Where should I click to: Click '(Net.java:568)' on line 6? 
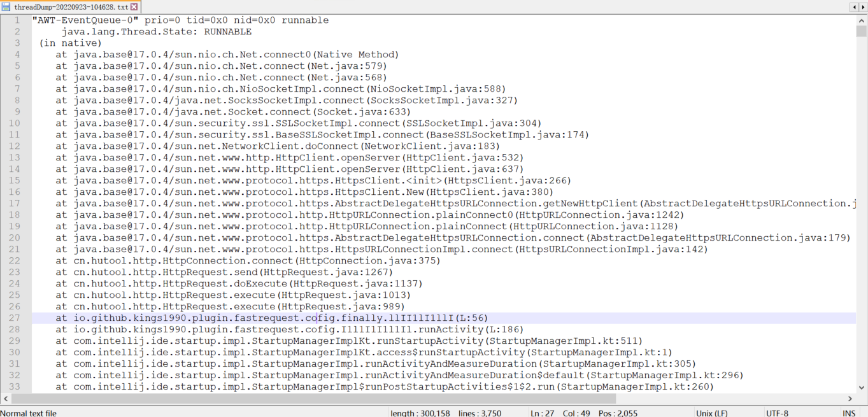coord(346,78)
